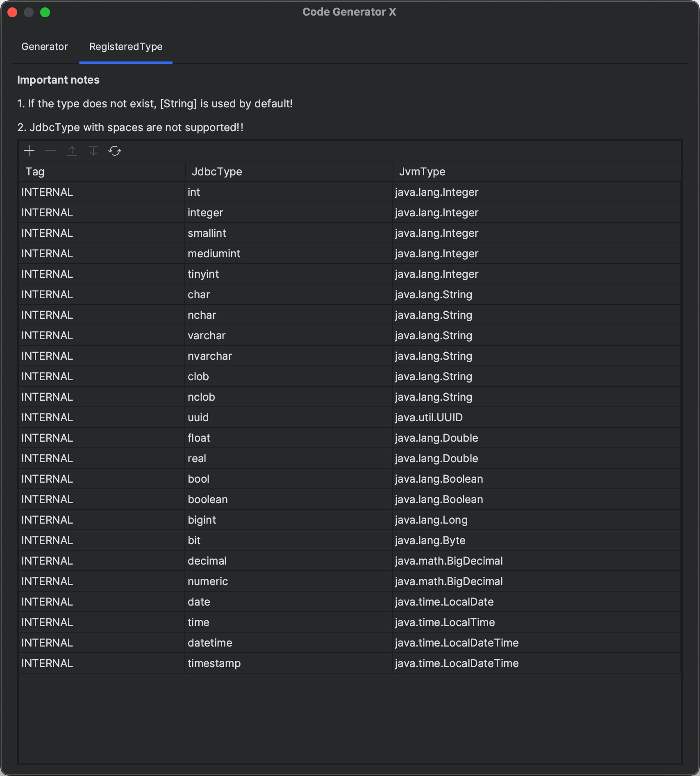The height and width of the screenshot is (776, 700).
Task: Select the 'decimal' JdbcType cell
Action: pos(289,561)
